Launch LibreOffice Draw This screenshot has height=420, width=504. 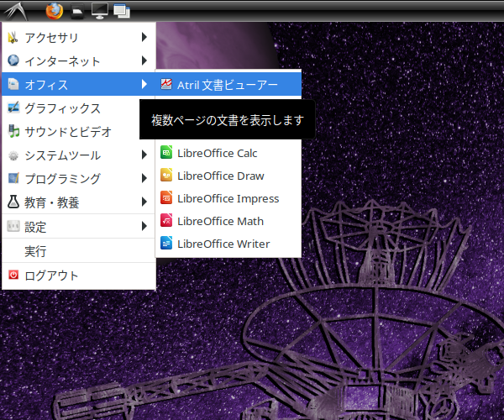[228, 176]
